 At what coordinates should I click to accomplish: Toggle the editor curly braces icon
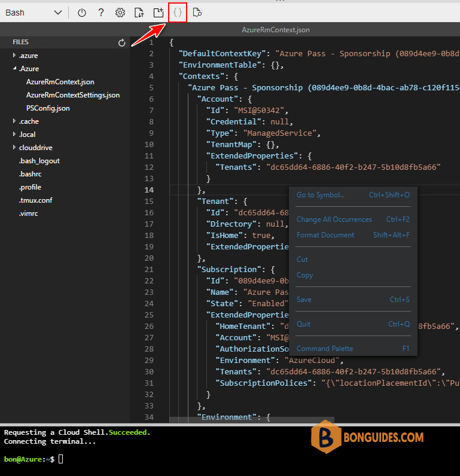[178, 13]
